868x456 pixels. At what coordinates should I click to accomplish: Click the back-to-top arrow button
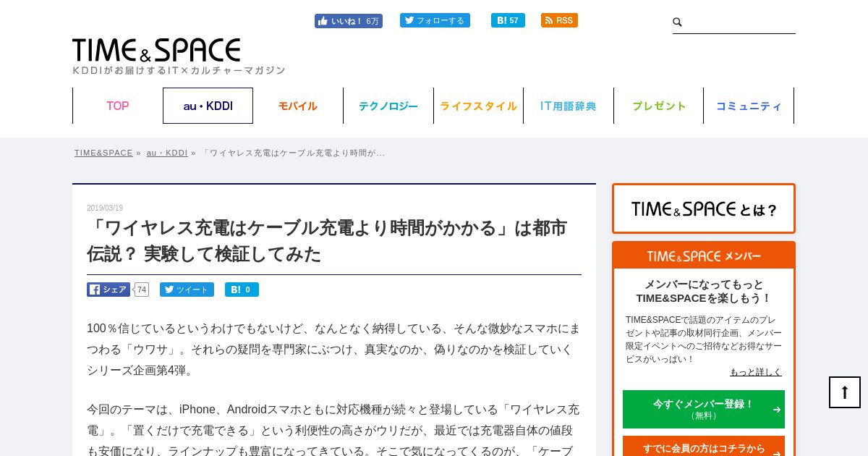[x=845, y=392]
